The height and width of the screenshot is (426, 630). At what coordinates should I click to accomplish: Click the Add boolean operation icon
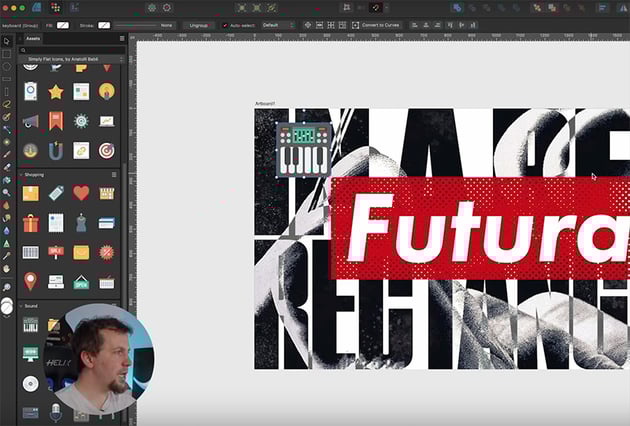pos(457,8)
